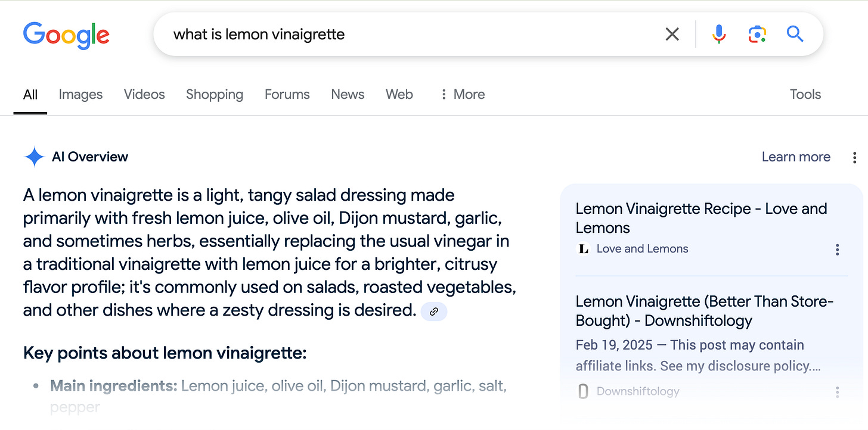Clear search text with X icon

click(x=672, y=35)
